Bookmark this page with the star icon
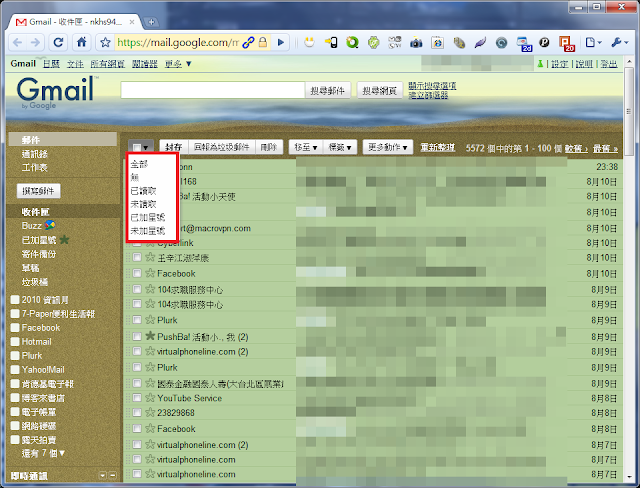Screen dimensions: 640x488 [105, 42]
